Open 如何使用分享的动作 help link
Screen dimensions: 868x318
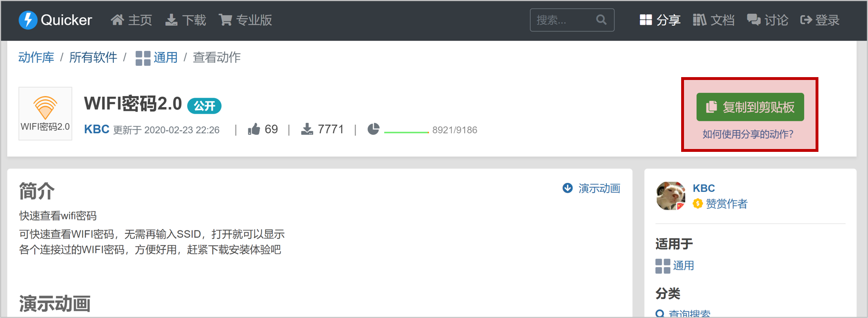tap(748, 134)
